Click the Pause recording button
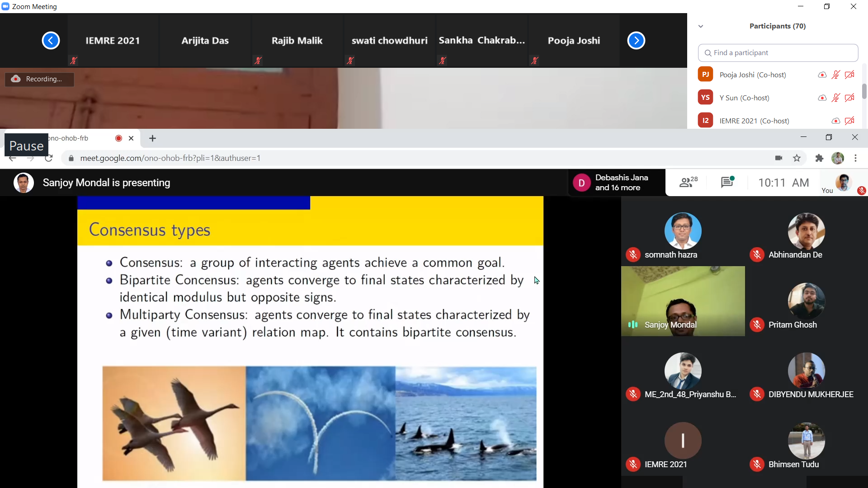 [x=26, y=145]
